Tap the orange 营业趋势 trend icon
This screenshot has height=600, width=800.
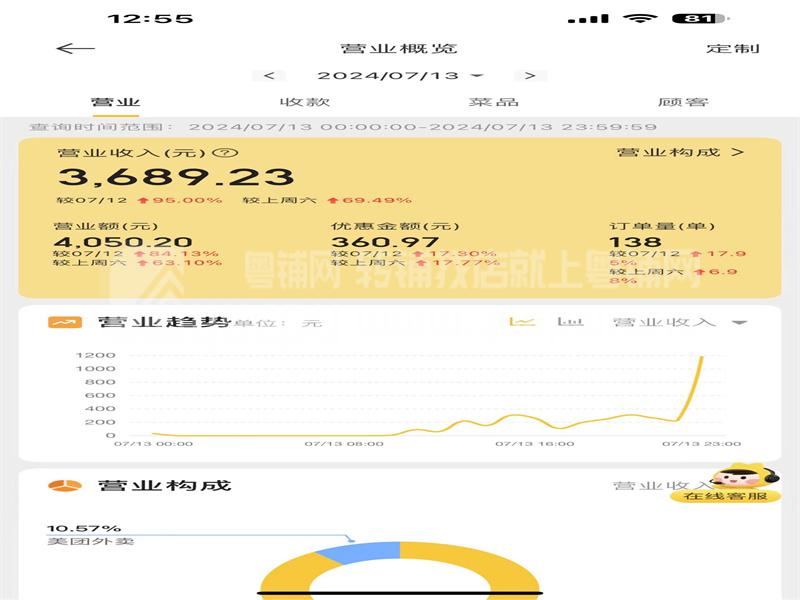click(x=65, y=322)
